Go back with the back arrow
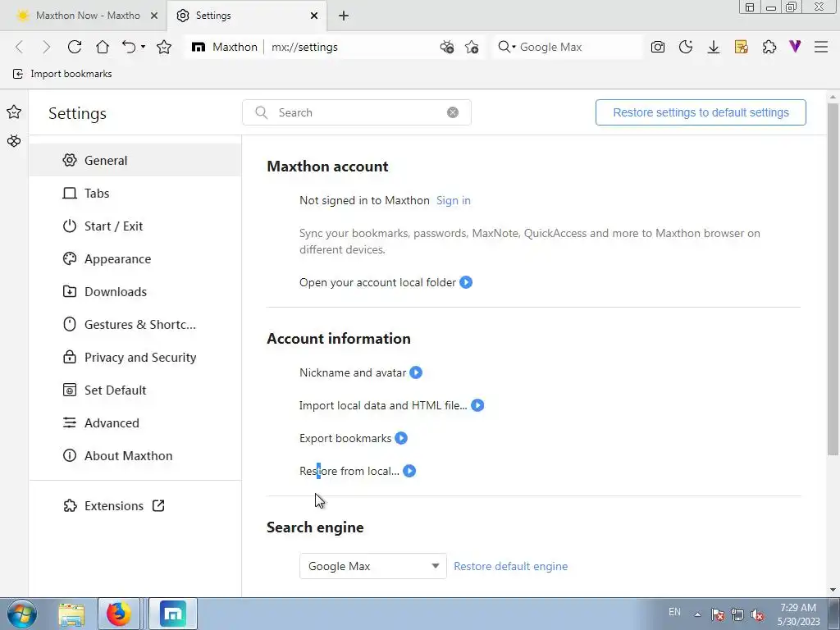This screenshot has height=630, width=840. pyautogui.click(x=20, y=47)
